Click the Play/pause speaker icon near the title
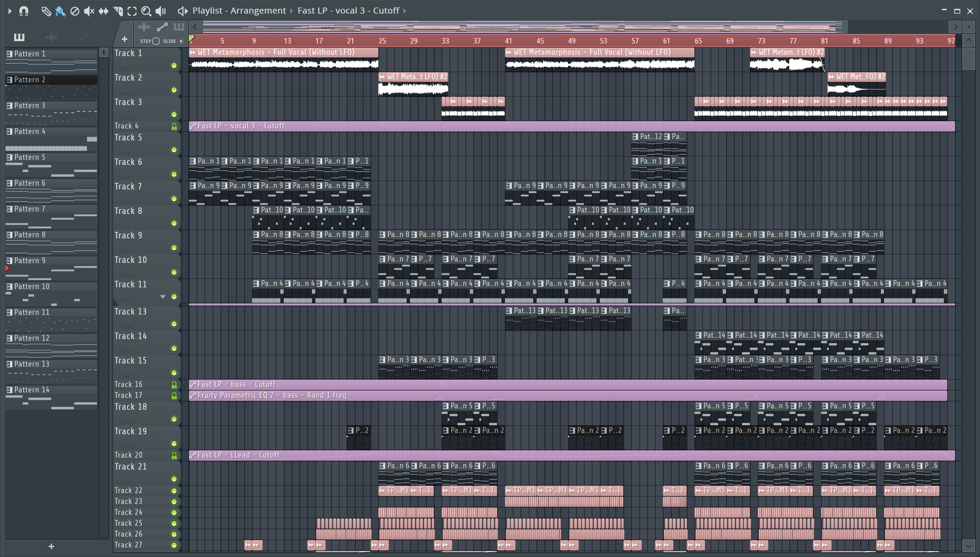The width and height of the screenshot is (980, 557). [183, 11]
